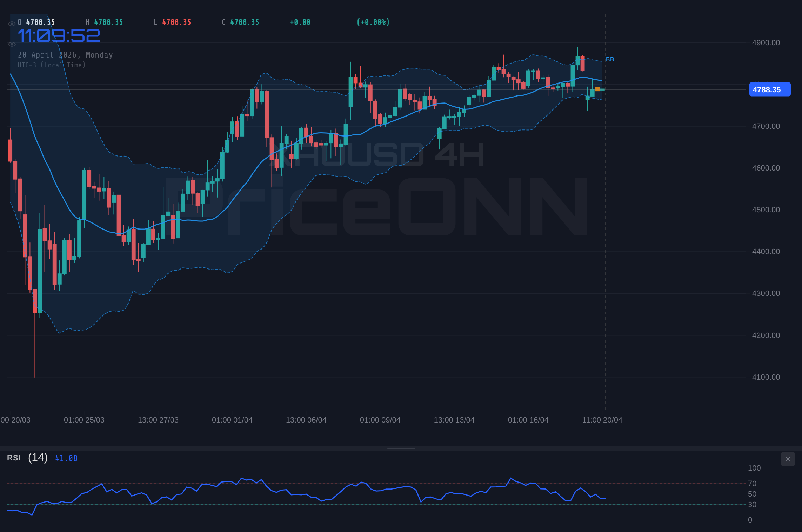Screen dimensions: 802x532
Task: Click the 4300.00 price axis label
Action: pos(766,293)
